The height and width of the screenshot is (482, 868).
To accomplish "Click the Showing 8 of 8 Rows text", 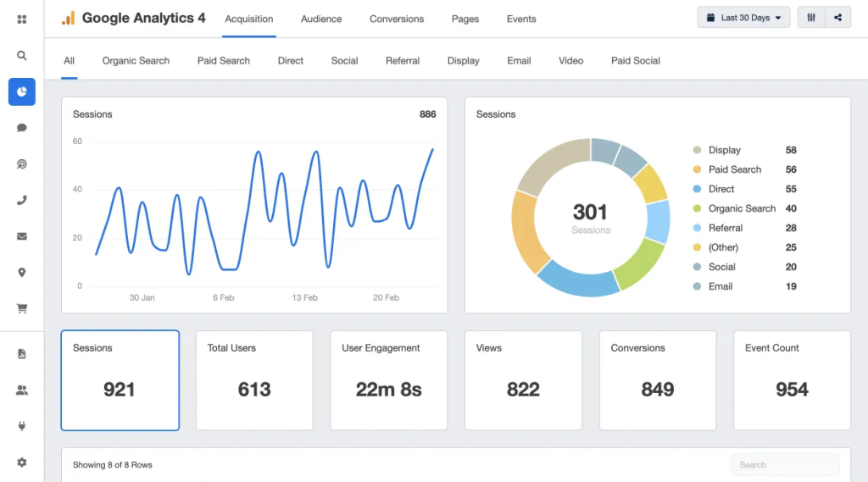I will 113,465.
